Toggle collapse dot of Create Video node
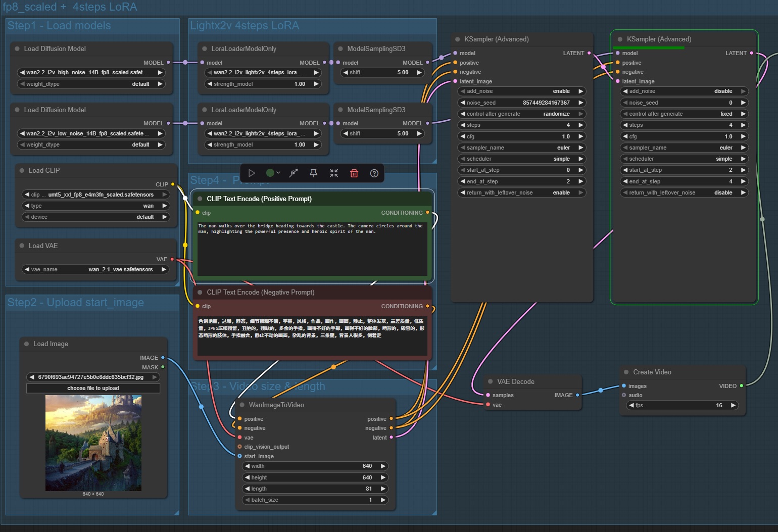This screenshot has width=778, height=532. (x=626, y=372)
